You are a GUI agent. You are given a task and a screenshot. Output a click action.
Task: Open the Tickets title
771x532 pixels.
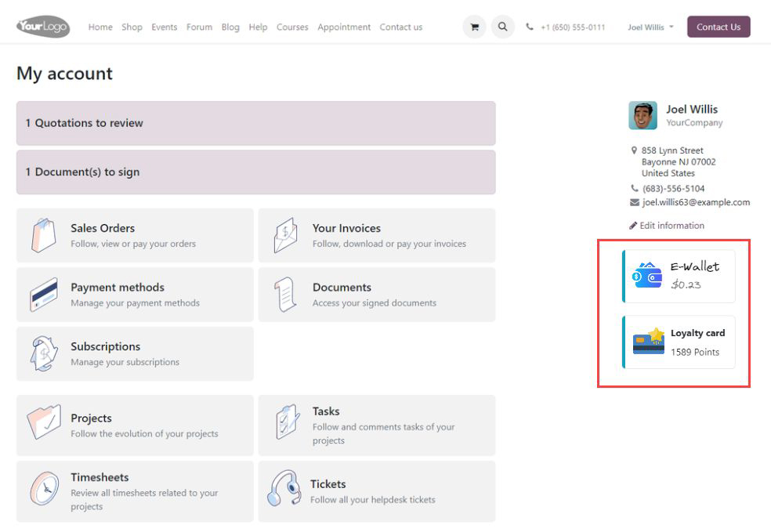[x=328, y=484]
